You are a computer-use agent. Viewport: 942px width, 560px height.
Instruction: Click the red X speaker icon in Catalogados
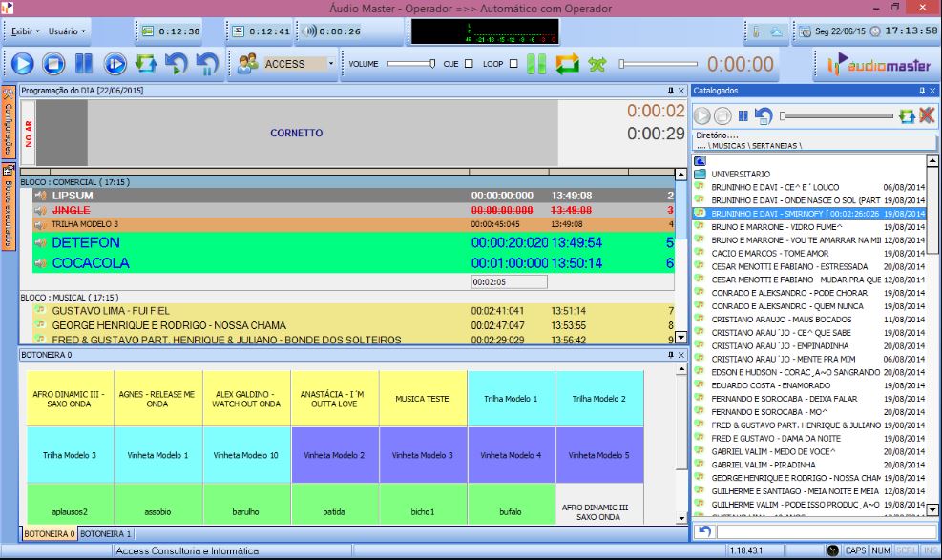pyautogui.click(x=926, y=115)
